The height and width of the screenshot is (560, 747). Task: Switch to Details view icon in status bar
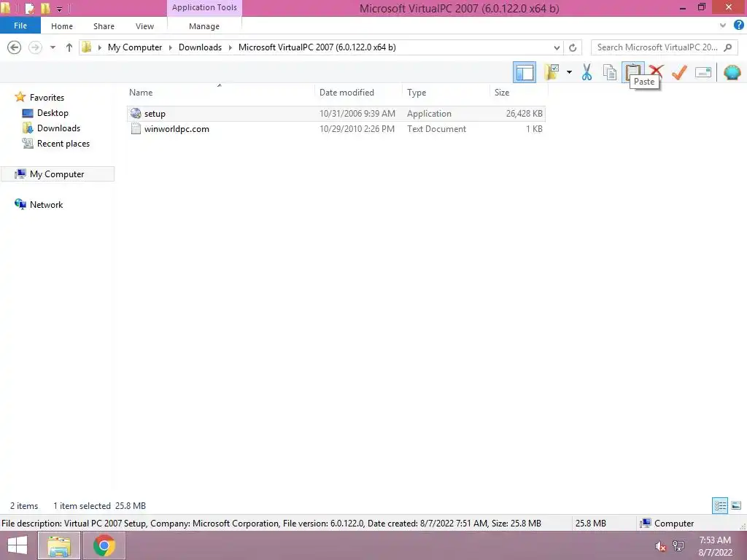click(720, 505)
